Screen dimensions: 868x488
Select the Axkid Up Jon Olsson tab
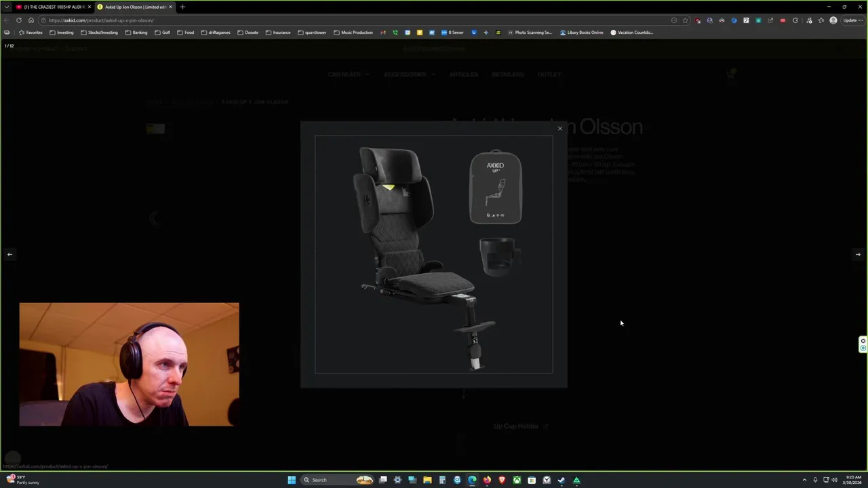tap(135, 7)
